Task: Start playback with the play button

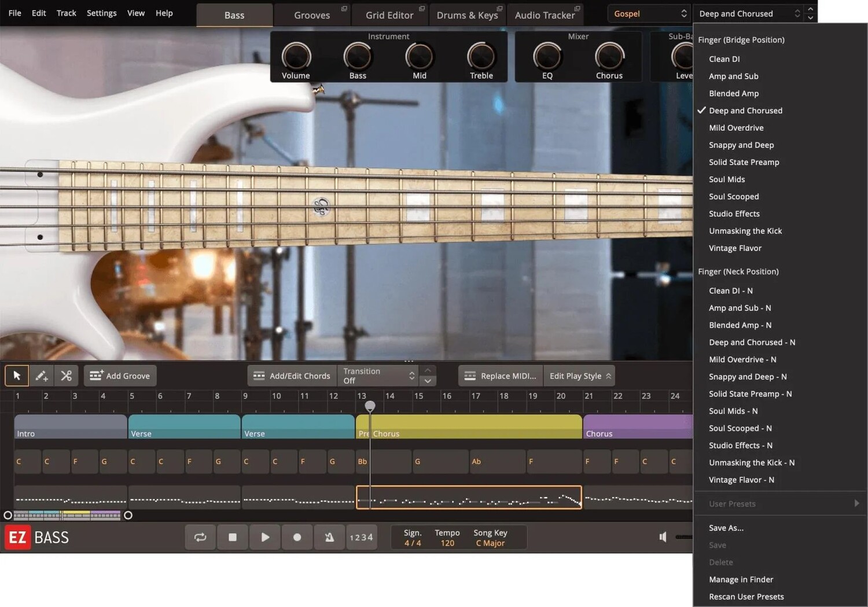Action: [265, 537]
